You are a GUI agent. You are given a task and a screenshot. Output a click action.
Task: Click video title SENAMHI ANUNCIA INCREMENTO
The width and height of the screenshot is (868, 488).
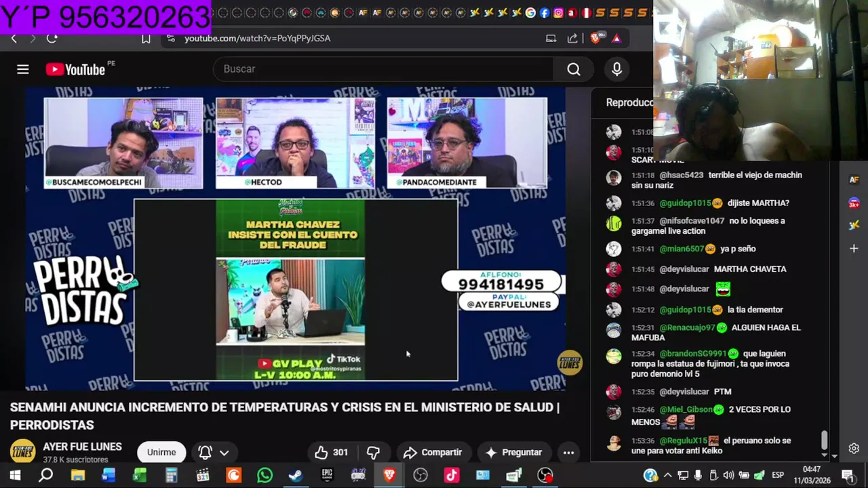click(x=285, y=416)
